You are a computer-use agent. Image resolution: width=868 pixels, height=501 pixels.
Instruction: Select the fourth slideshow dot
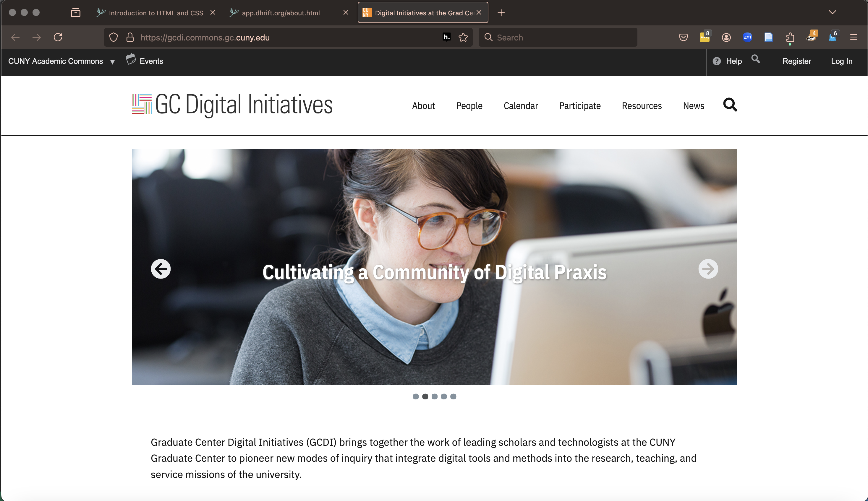pos(443,396)
